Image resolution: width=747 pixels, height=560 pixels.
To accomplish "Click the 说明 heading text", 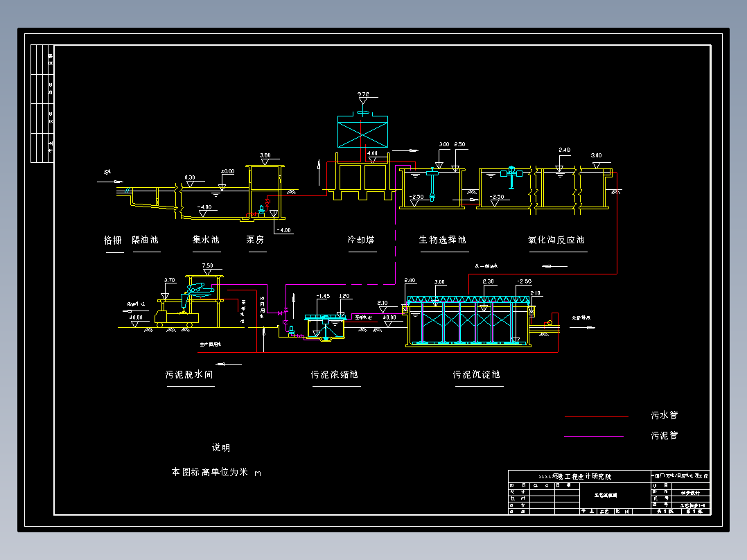I will click(221, 448).
